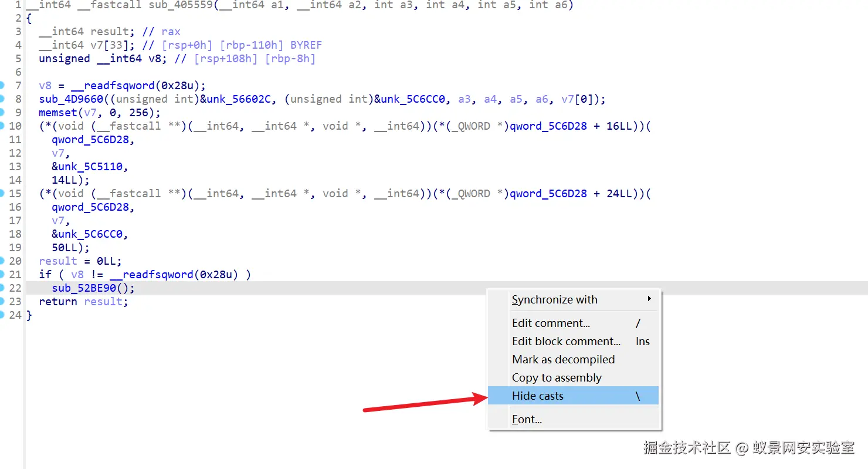Image resolution: width=868 pixels, height=469 pixels.
Task: Click __readfsqword on line 7
Action: tap(113, 86)
